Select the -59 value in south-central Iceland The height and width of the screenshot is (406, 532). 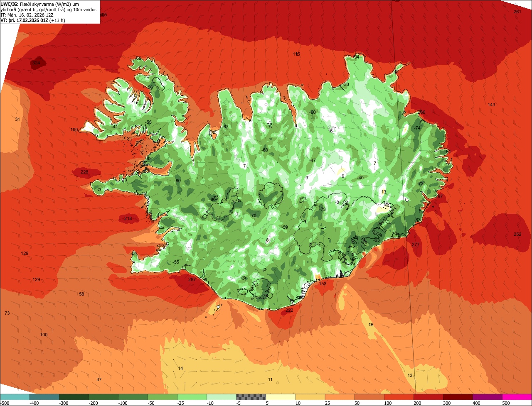285,227
